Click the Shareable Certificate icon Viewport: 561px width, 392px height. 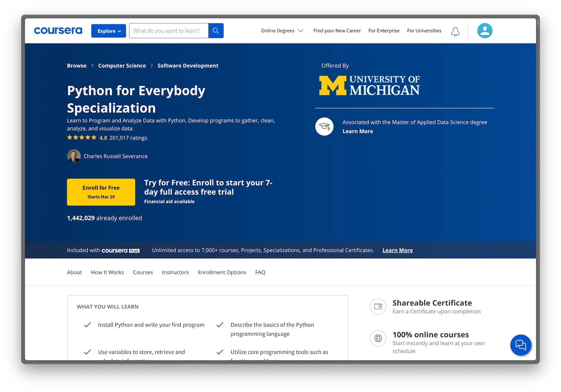[378, 306]
